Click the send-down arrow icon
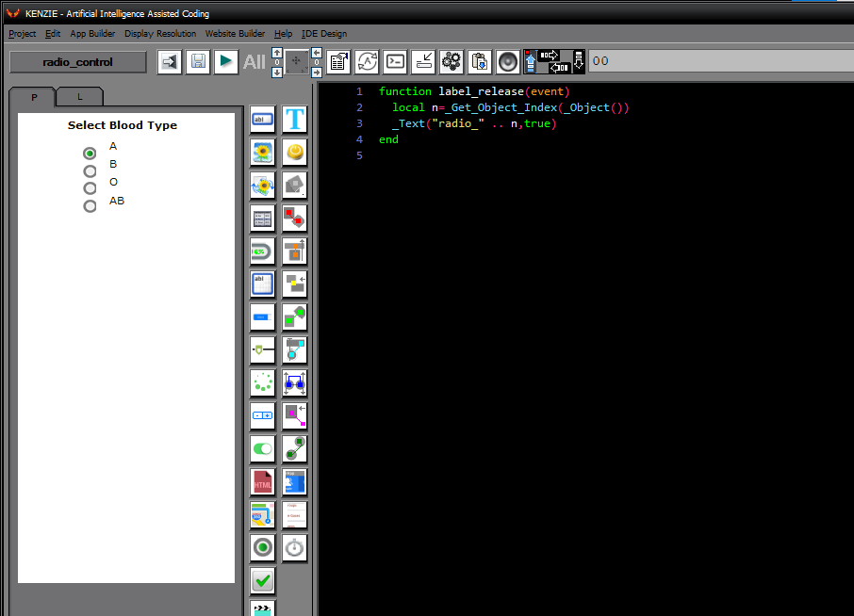 (x=579, y=61)
